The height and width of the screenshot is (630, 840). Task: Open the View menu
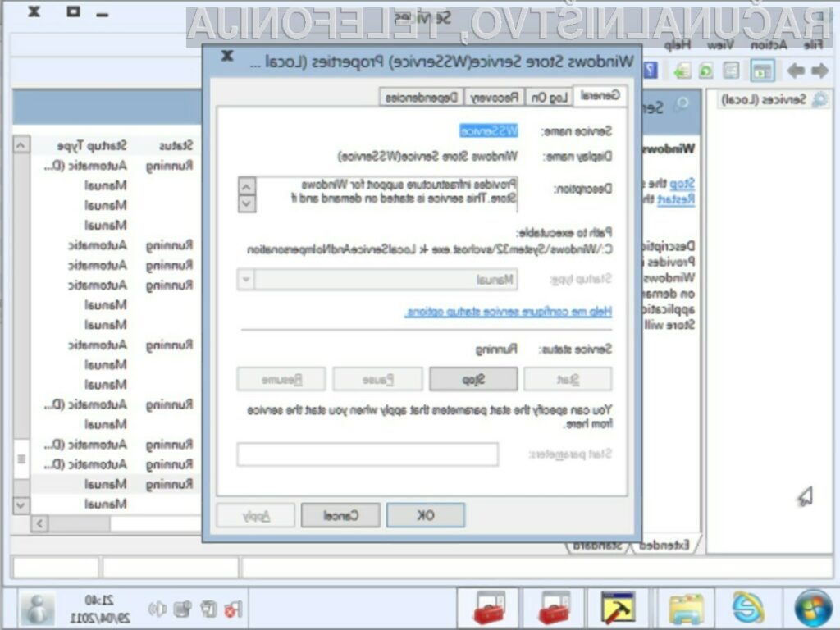(x=720, y=45)
